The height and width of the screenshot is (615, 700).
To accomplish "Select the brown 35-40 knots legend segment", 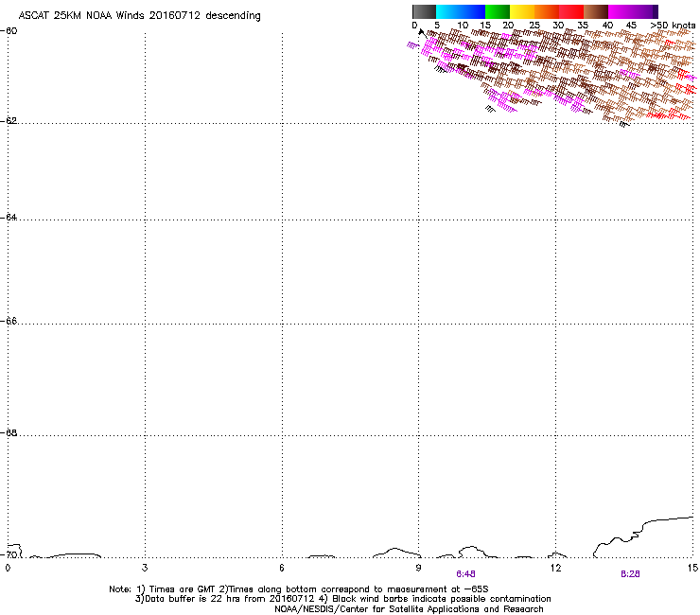I will 596,11.
